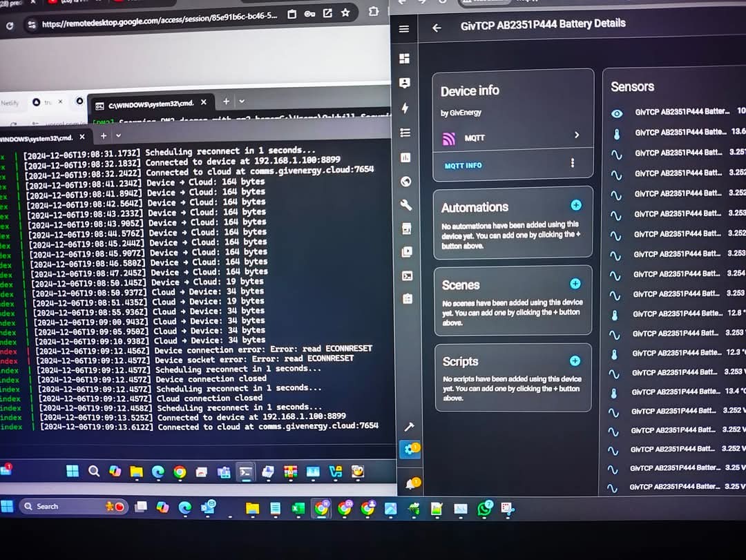Open Settings gear with notification badge
Screen dimensions: 746x560
tap(410, 449)
